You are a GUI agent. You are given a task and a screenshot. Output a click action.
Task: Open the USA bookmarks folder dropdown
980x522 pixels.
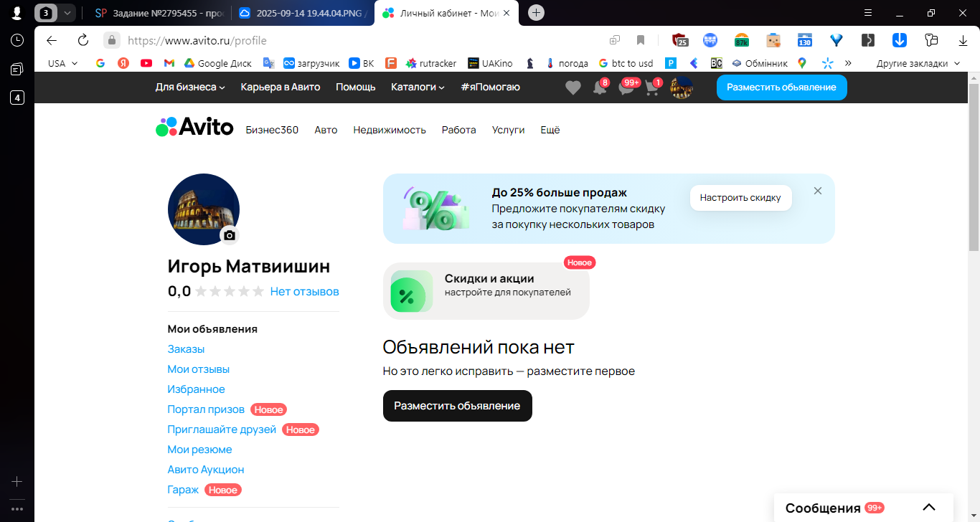[62, 63]
